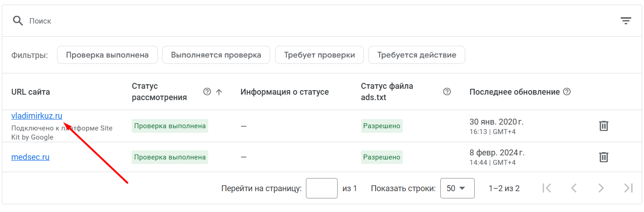Delete the medsec.ru site row
Screen dimensions: 644x212
603,157
